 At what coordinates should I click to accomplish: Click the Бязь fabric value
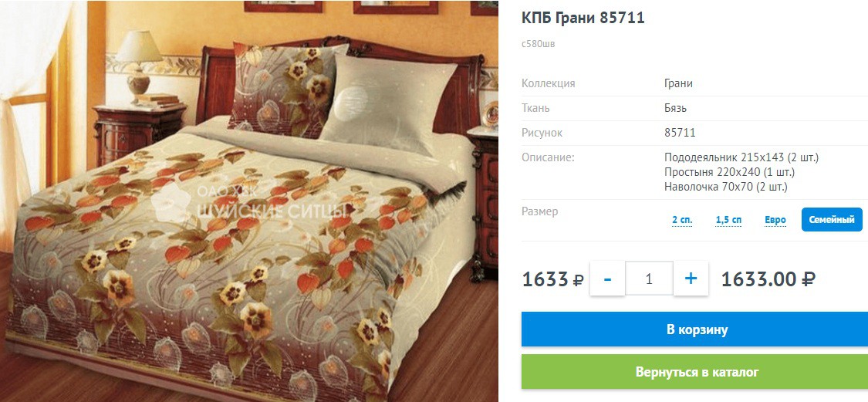[675, 108]
